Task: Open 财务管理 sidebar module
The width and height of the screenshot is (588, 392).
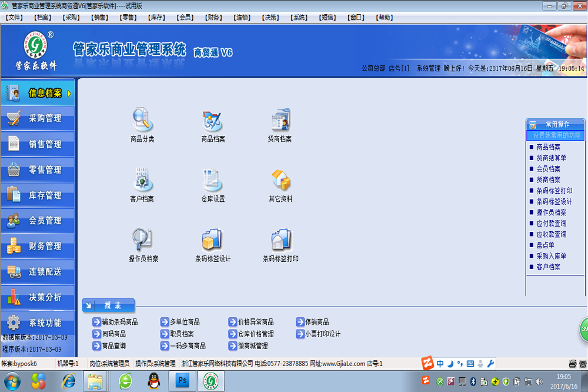Action: click(38, 246)
